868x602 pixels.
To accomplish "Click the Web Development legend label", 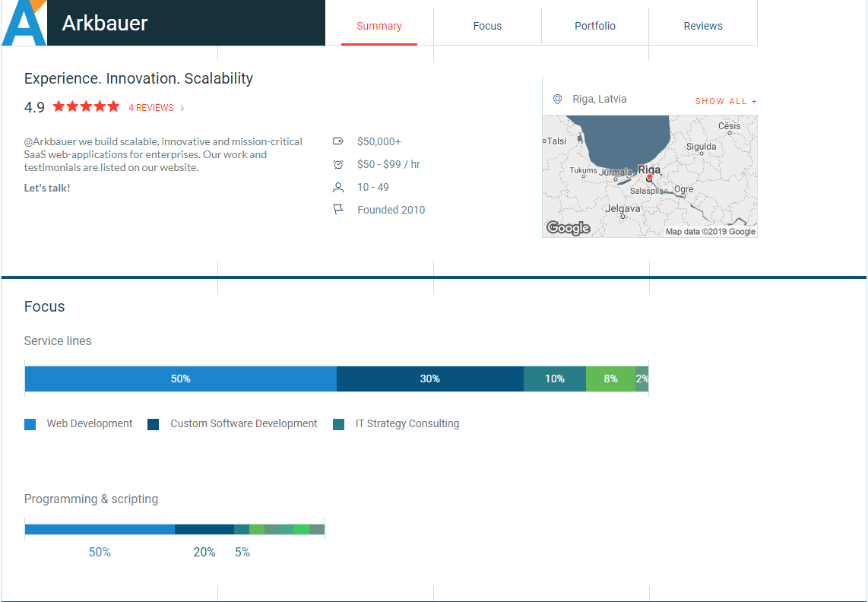I will coord(90,423).
